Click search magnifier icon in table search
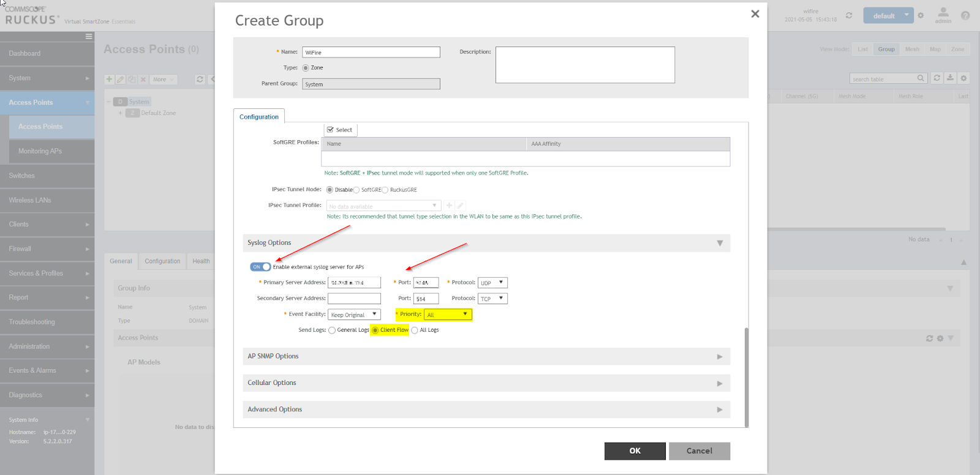Image resolution: width=980 pixels, height=475 pixels. coord(921,78)
